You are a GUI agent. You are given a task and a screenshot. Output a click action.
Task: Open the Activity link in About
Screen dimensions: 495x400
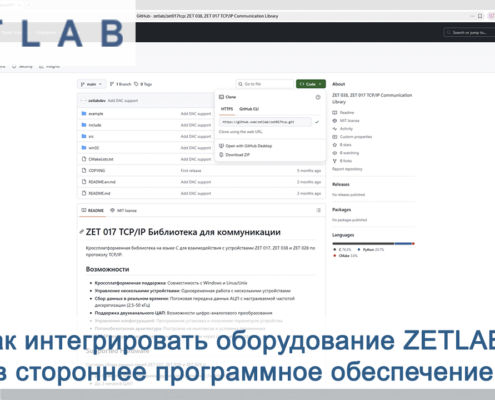tap(346, 129)
